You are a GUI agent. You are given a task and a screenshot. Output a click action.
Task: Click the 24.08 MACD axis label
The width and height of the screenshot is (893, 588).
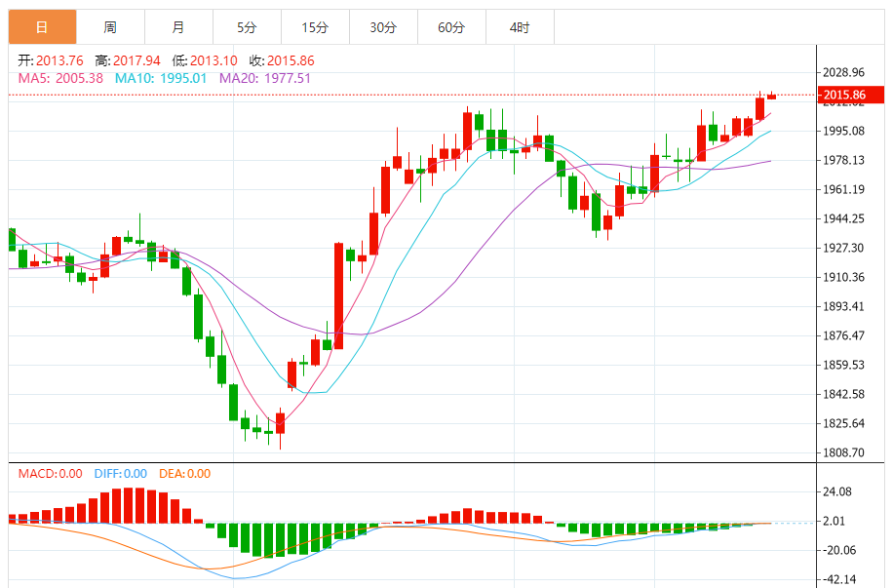click(x=837, y=491)
